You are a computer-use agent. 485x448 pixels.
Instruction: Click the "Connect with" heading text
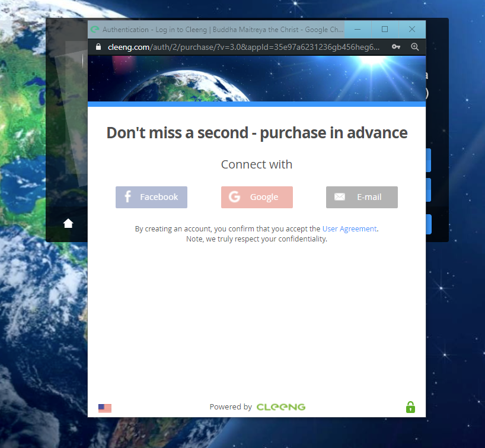[x=257, y=164]
